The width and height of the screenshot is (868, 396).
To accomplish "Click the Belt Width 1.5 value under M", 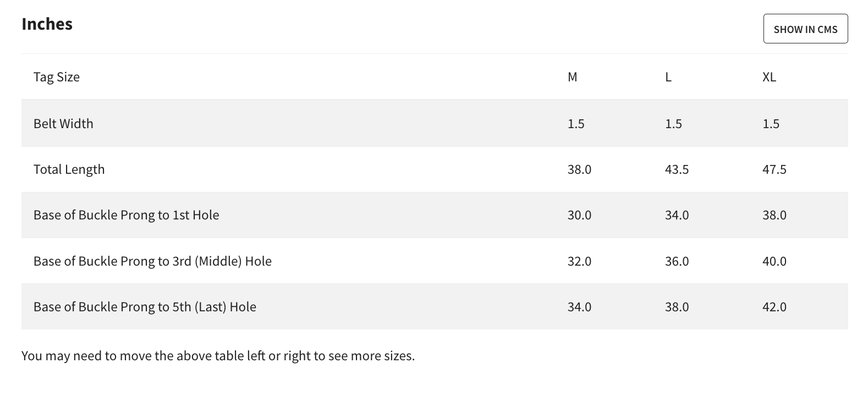I will pyautogui.click(x=576, y=124).
